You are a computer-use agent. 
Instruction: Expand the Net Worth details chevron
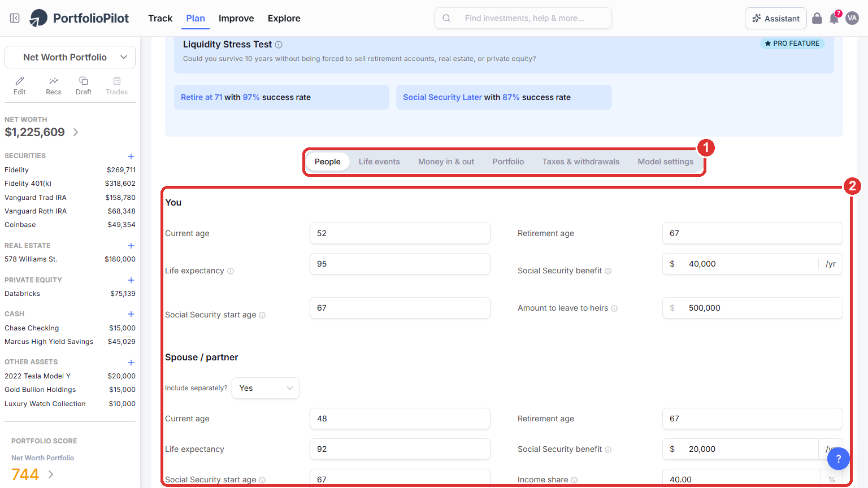tap(76, 132)
